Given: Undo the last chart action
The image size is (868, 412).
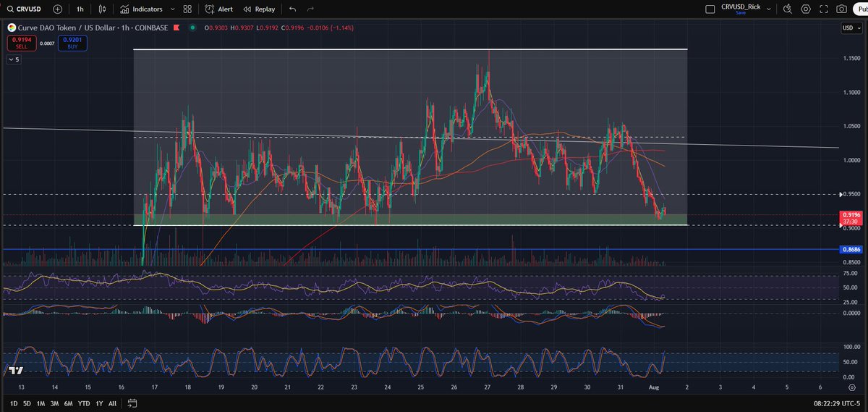Looking at the screenshot, I should (292, 9).
